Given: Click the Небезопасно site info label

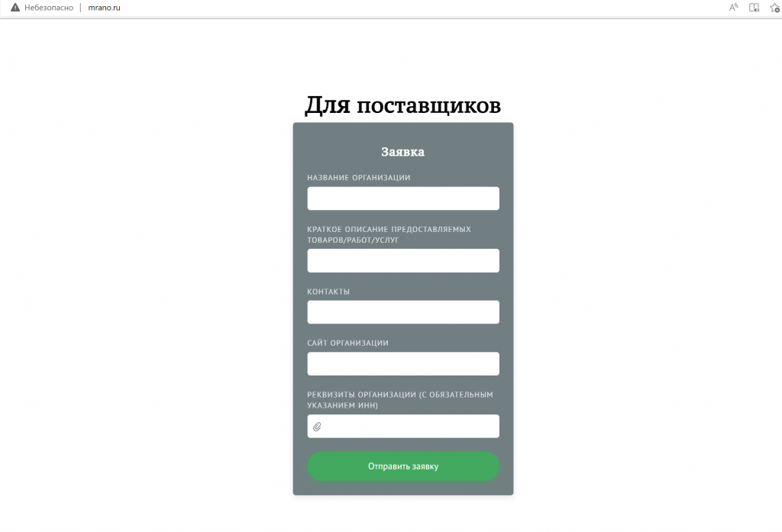Looking at the screenshot, I should [x=49, y=8].
